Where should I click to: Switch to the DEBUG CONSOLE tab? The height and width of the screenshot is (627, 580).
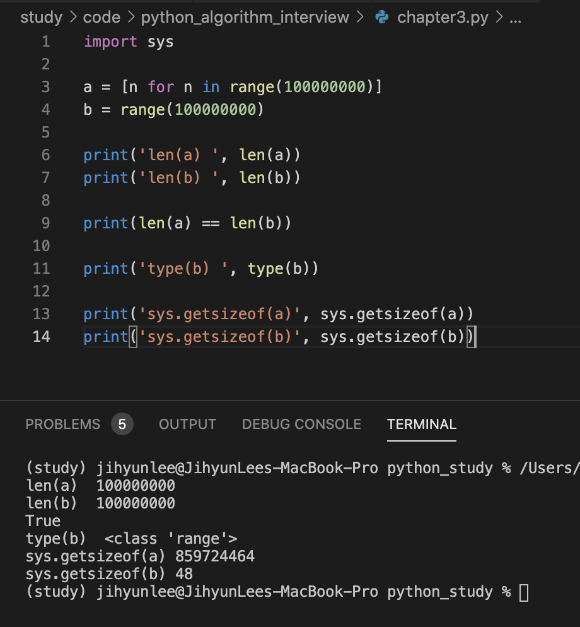pyautogui.click(x=301, y=424)
